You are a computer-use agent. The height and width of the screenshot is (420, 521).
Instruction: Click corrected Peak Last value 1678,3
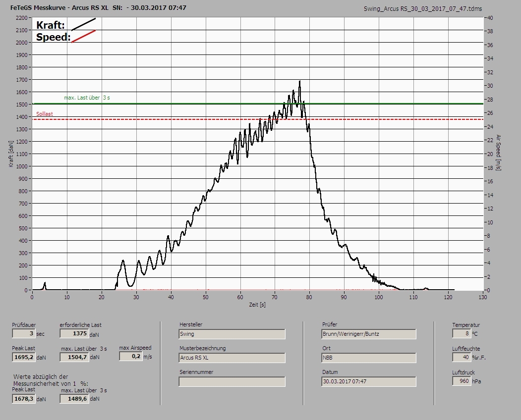tap(24, 398)
